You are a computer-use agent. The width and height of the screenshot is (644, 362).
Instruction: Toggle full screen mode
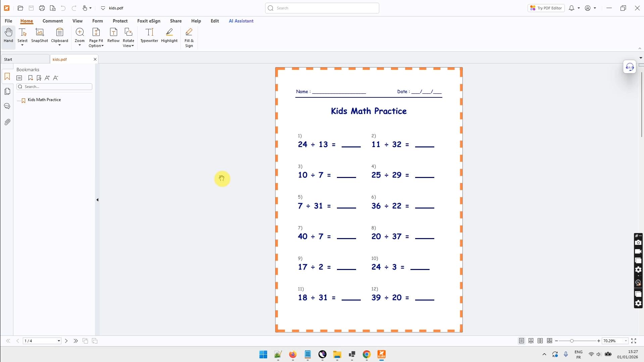point(634,341)
